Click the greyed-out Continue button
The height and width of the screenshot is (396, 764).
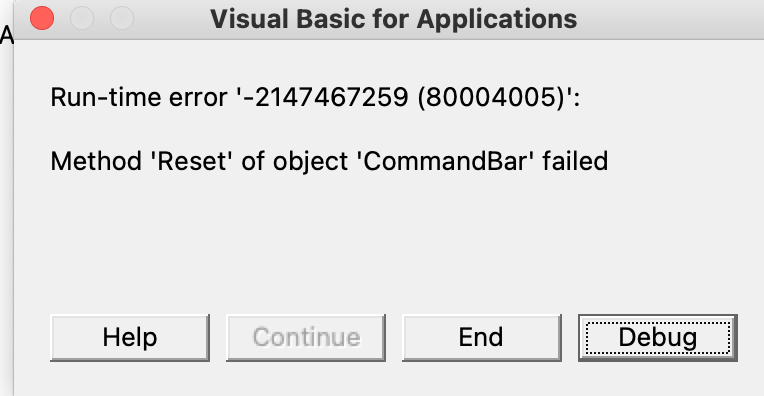[x=306, y=338]
